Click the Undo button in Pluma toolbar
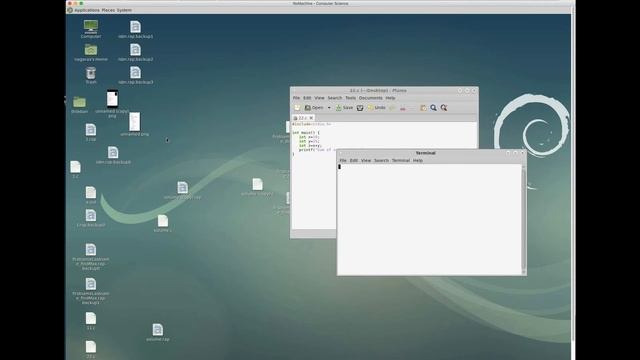The image size is (640, 360). coord(376,108)
